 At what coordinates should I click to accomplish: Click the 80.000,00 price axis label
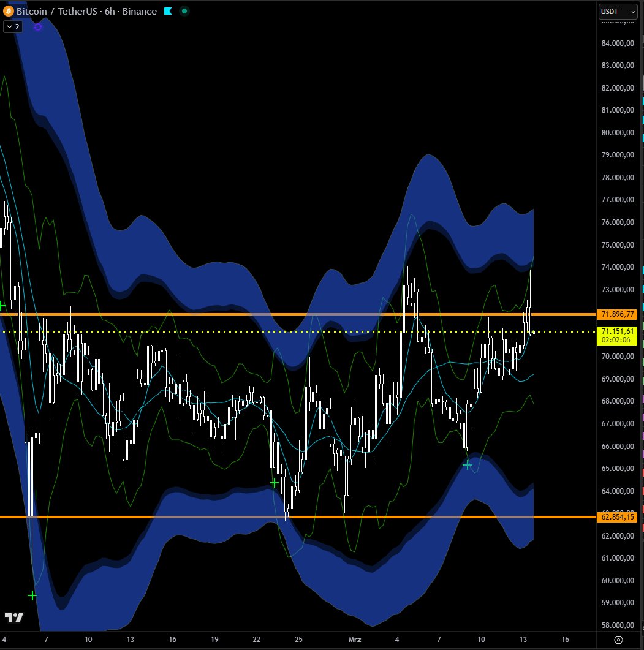[x=618, y=133]
